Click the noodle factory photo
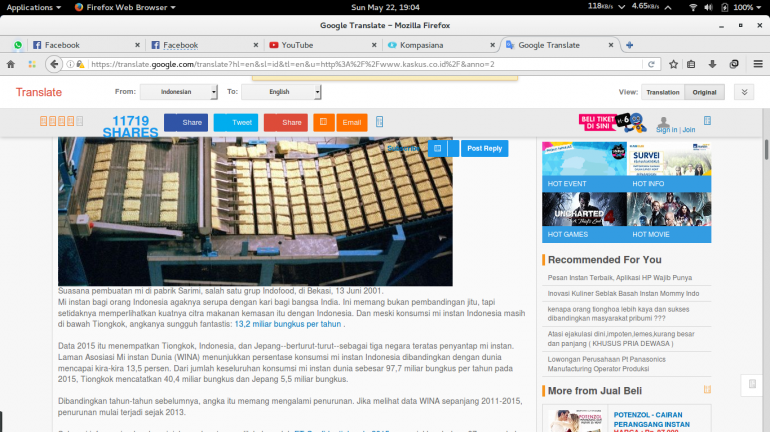 255,211
